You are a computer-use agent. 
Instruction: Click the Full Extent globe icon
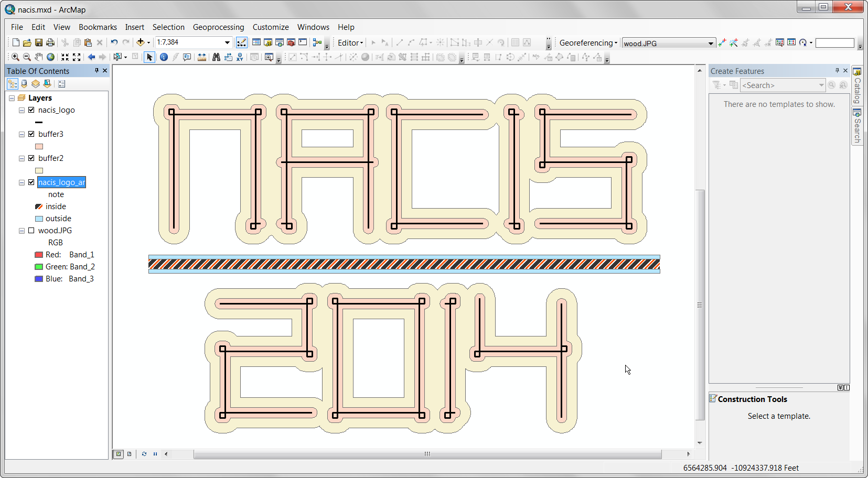click(x=50, y=57)
